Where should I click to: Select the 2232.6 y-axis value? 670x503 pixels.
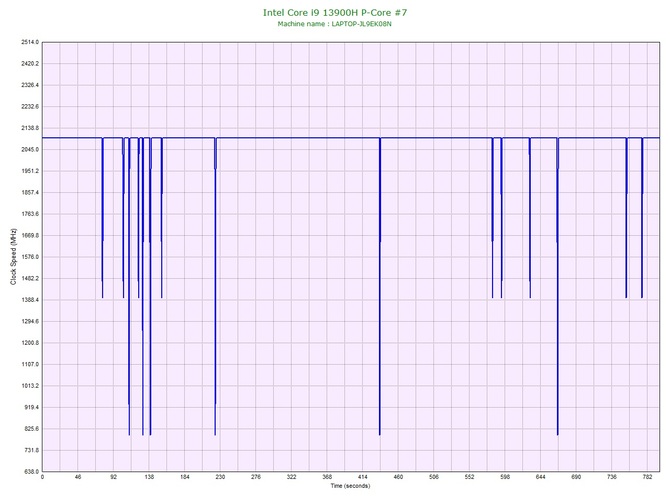tap(30, 106)
